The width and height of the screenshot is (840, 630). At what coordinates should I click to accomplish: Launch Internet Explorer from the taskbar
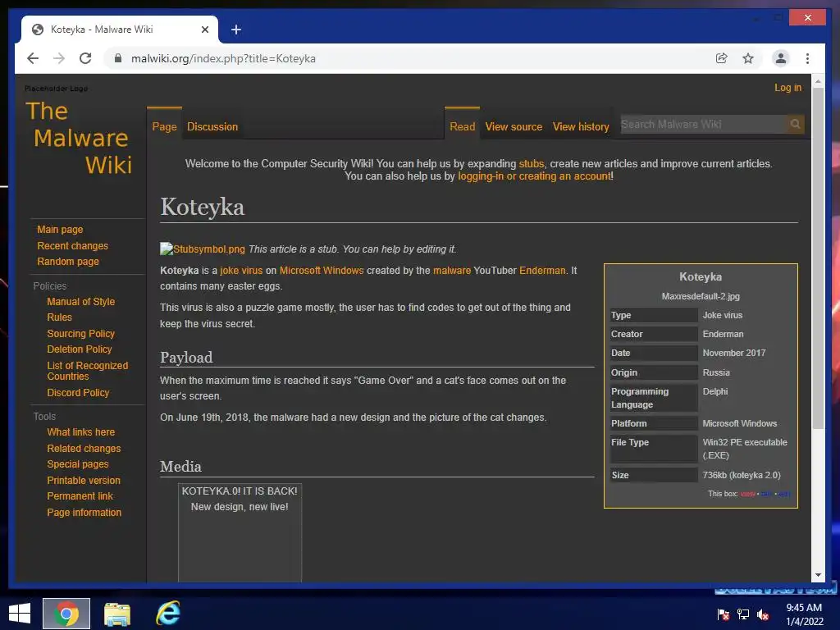point(168,614)
